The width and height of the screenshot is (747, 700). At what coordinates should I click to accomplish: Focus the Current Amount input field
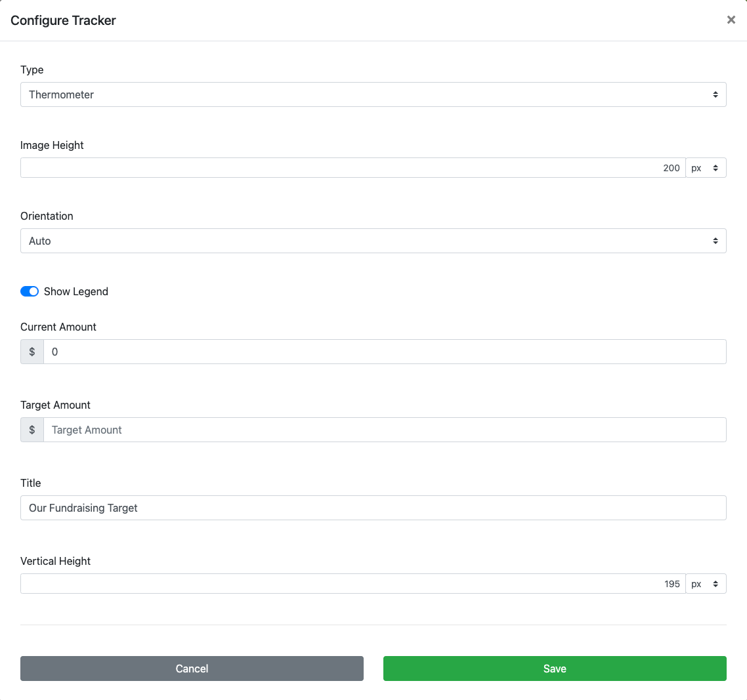tap(385, 352)
